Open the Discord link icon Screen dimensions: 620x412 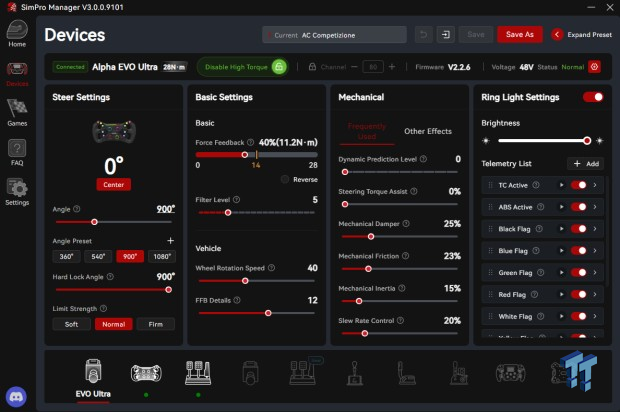tap(16, 397)
